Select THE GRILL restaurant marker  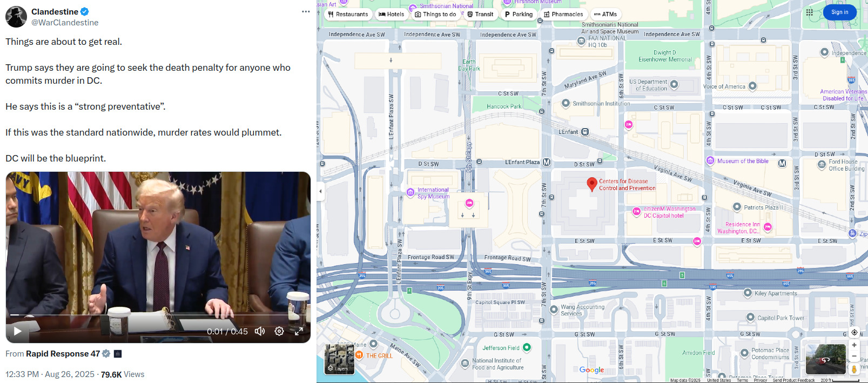pos(359,355)
